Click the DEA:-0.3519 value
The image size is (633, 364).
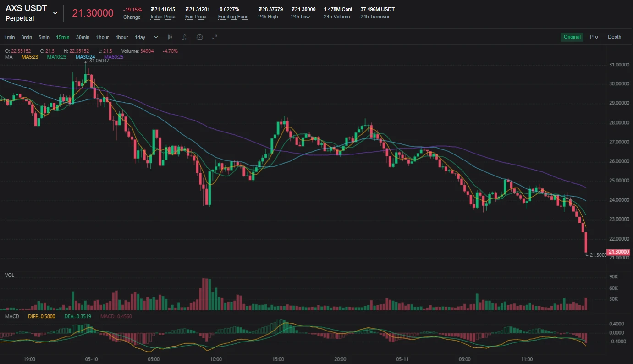[x=77, y=316]
